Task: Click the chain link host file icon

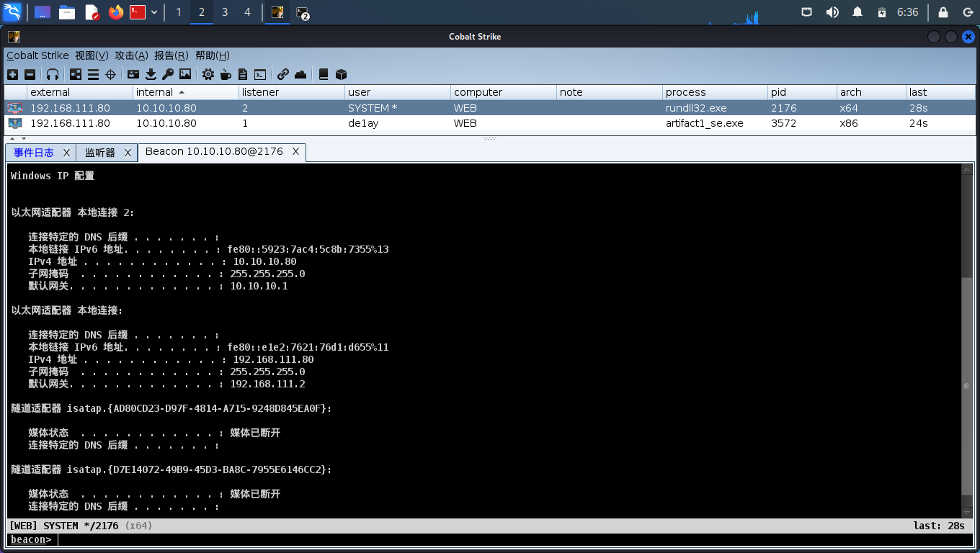Action: pos(283,74)
